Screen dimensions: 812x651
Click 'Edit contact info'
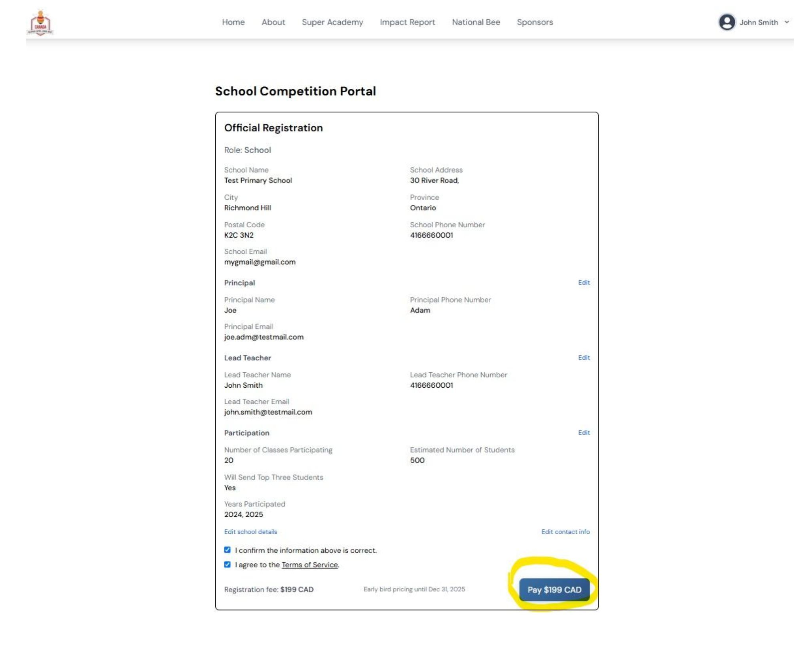pyautogui.click(x=565, y=531)
